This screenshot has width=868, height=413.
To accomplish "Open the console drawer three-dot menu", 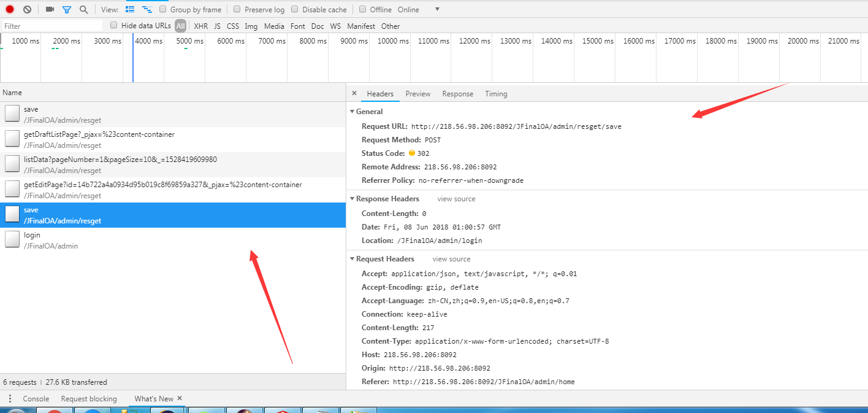I will coord(10,399).
